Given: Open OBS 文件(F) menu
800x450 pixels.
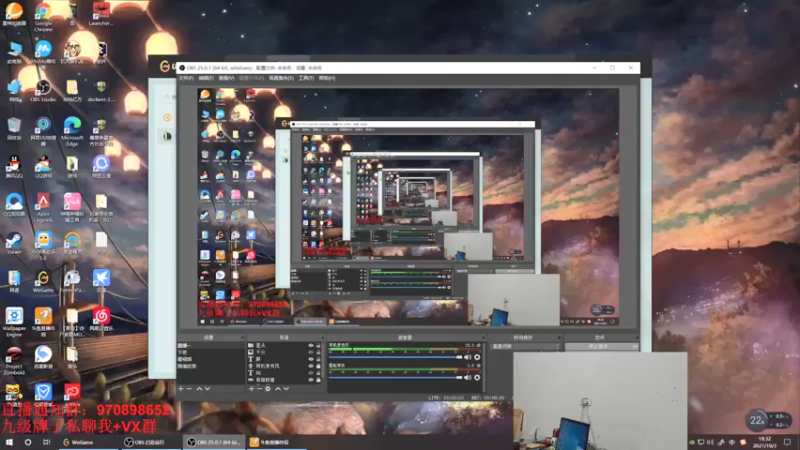Looking at the screenshot, I should pyautogui.click(x=186, y=78).
